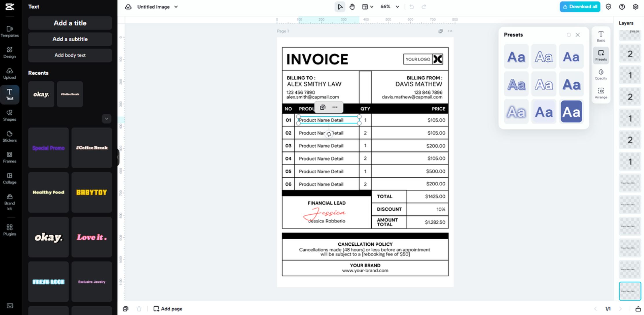
Task: Open the Frames sidebar panel
Action: click(x=10, y=157)
